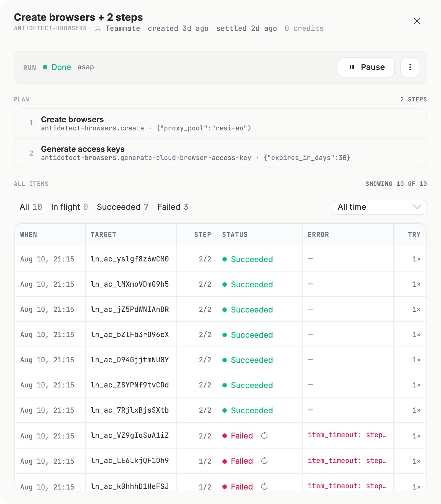Viewport: 441px width, 504px height.
Task: Open the All time range dropdown
Action: click(x=380, y=207)
